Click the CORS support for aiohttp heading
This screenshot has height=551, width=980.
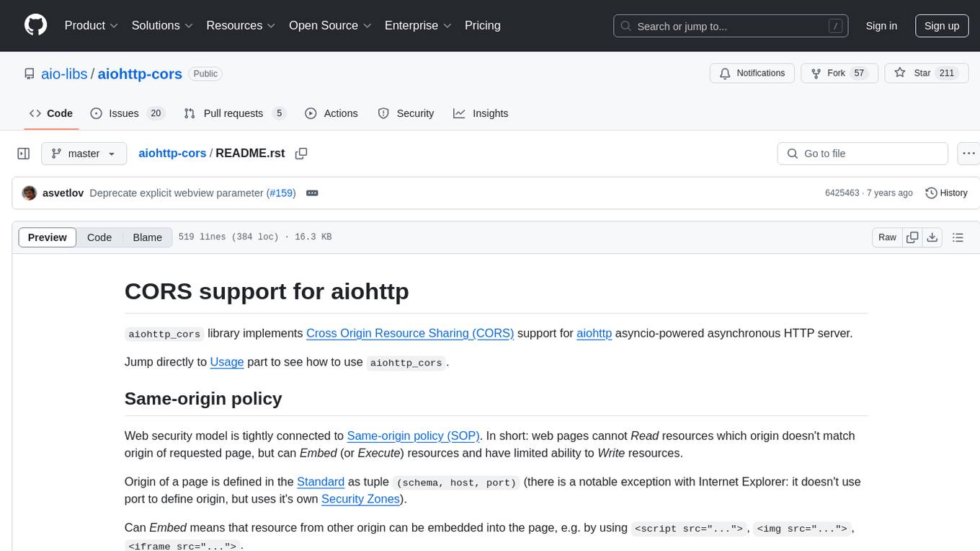tap(267, 291)
